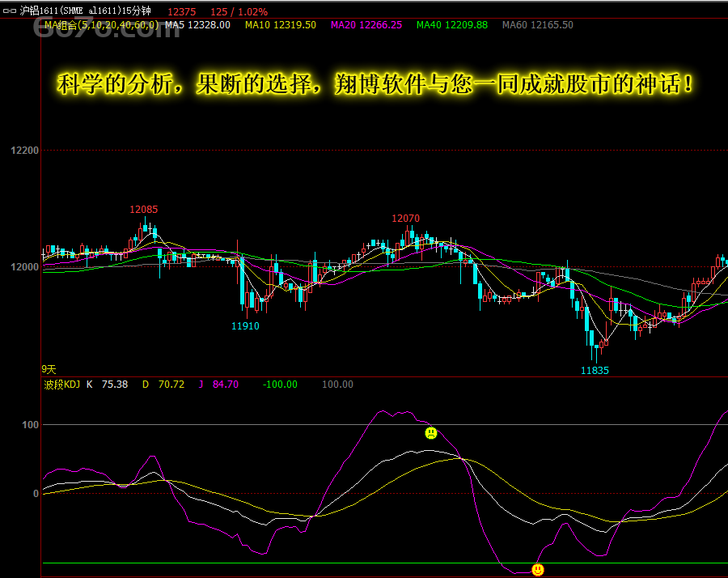
Task: Click the 12200 price axis label
Action: click(x=24, y=151)
